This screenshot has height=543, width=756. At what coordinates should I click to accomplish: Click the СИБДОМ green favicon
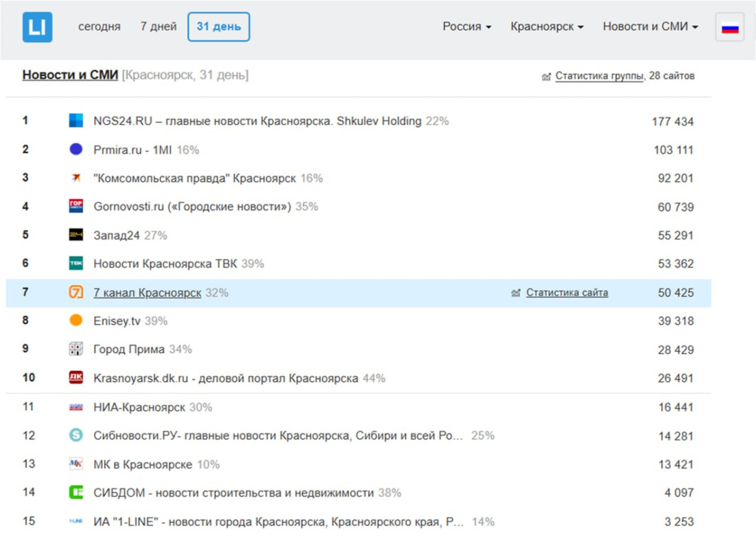pyautogui.click(x=76, y=493)
